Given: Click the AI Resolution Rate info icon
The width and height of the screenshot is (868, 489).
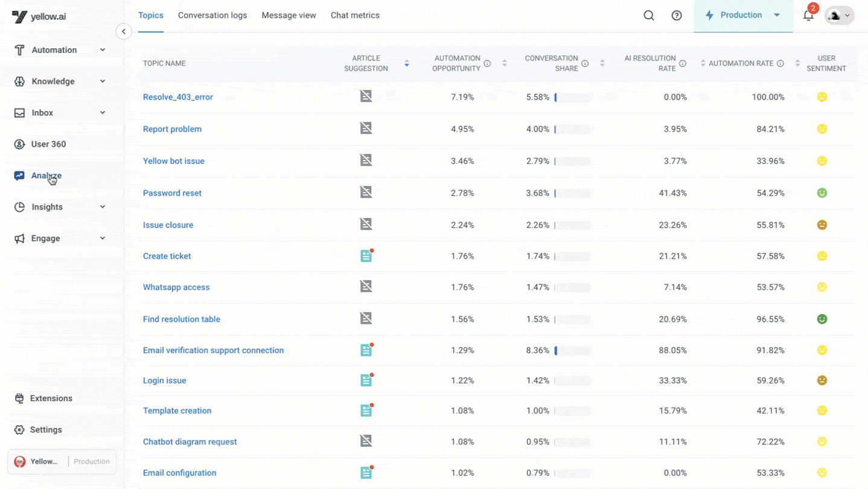Looking at the screenshot, I should pos(683,63).
